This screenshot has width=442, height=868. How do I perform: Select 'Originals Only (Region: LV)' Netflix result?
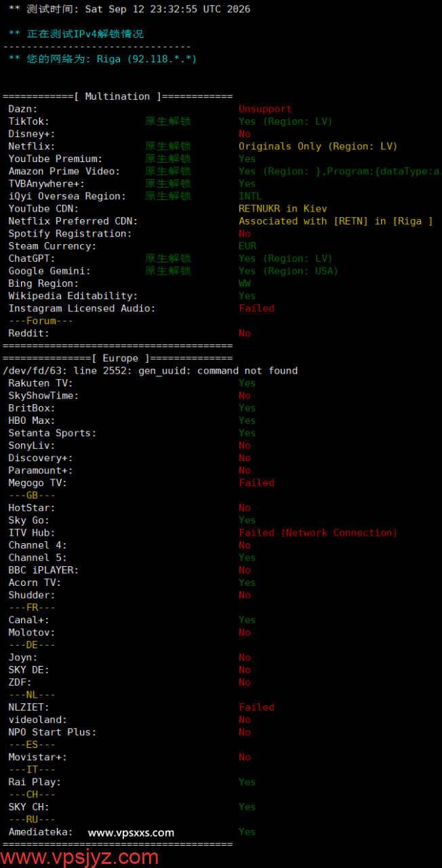point(318,146)
